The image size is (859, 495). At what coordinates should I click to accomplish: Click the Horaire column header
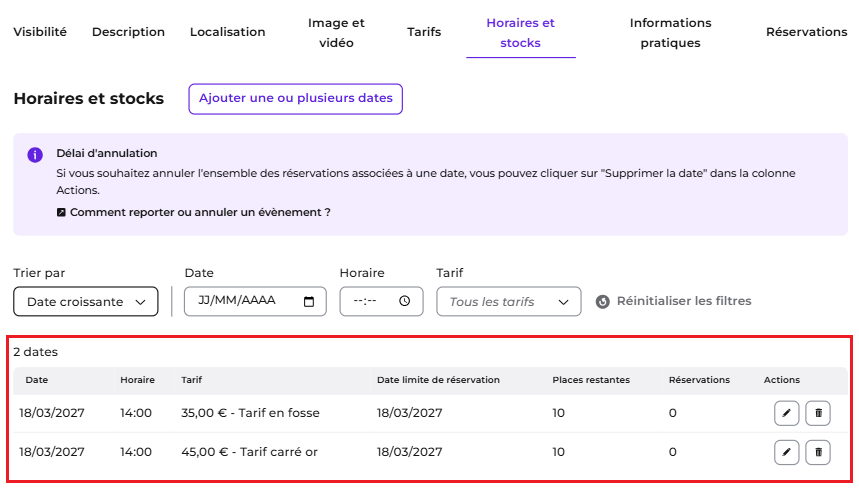[138, 380]
